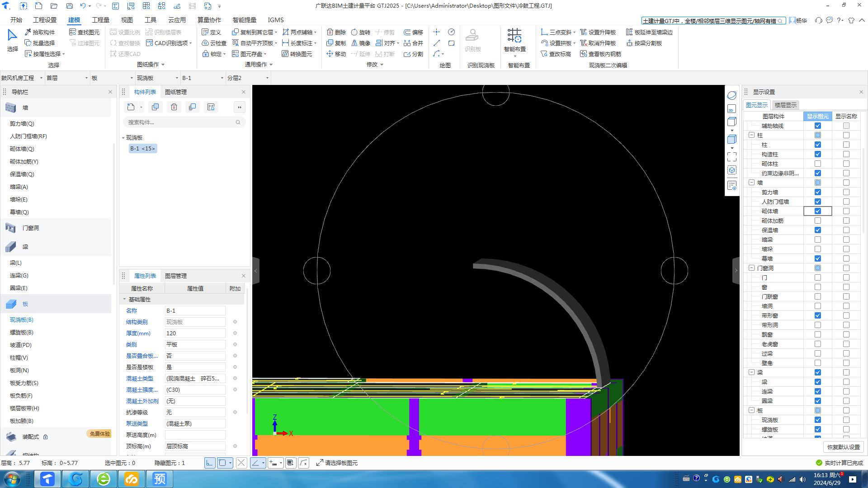
Task: Select the 选择 arrow tool
Action: [12, 41]
